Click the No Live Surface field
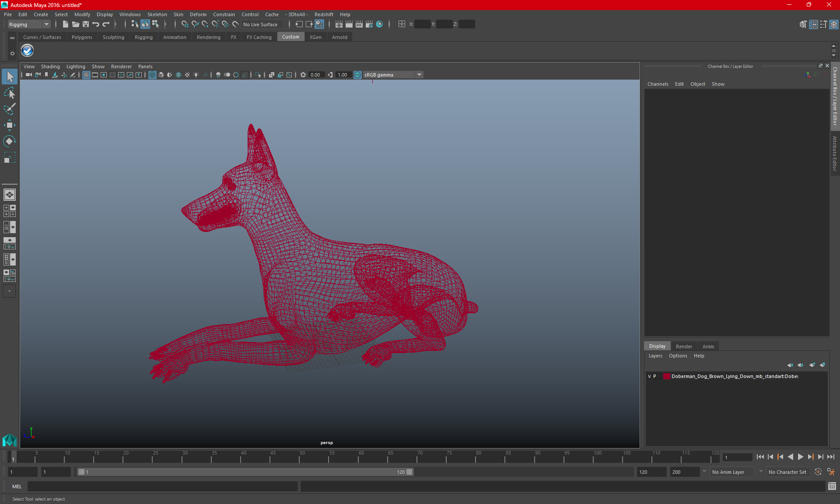 pyautogui.click(x=262, y=24)
